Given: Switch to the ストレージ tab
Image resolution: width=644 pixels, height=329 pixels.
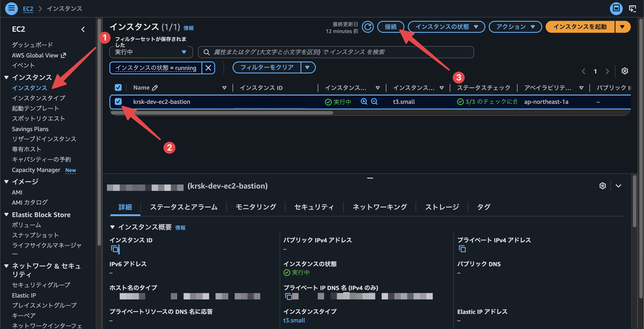Looking at the screenshot, I should 442,207.
